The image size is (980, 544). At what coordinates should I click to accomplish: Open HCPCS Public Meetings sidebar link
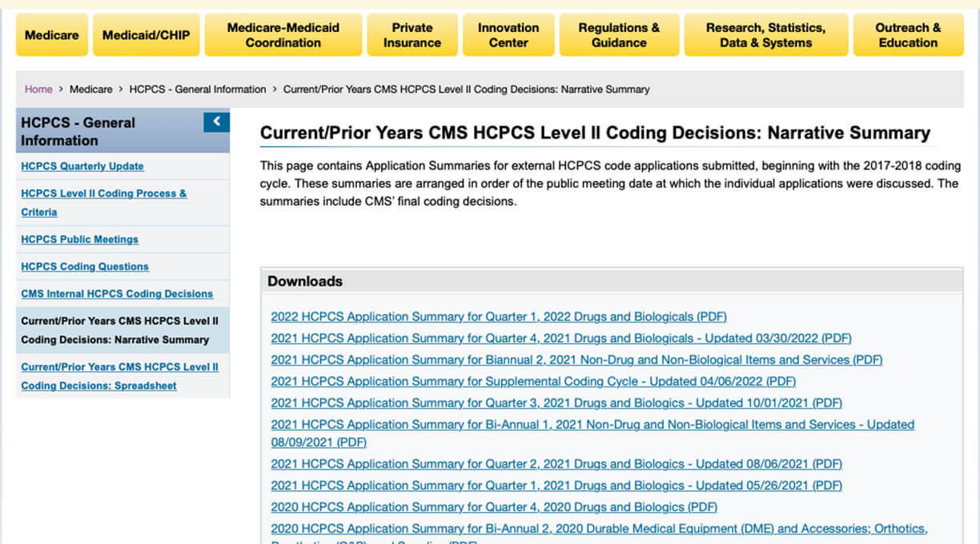tap(79, 239)
